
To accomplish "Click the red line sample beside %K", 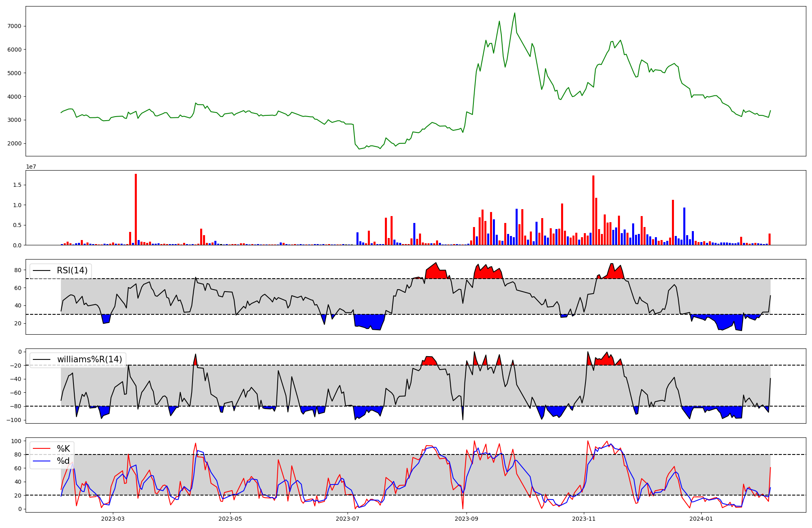I will click(42, 449).
